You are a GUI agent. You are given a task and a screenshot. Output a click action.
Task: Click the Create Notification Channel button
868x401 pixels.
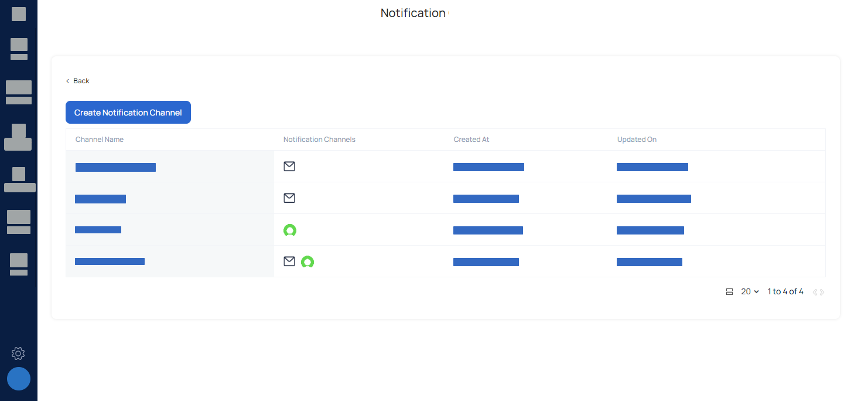point(128,113)
